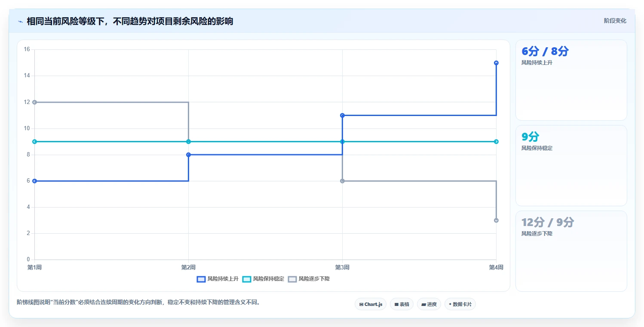Click the blue data point at 8 in 第2周
This screenshot has width=644, height=327.
click(x=188, y=155)
